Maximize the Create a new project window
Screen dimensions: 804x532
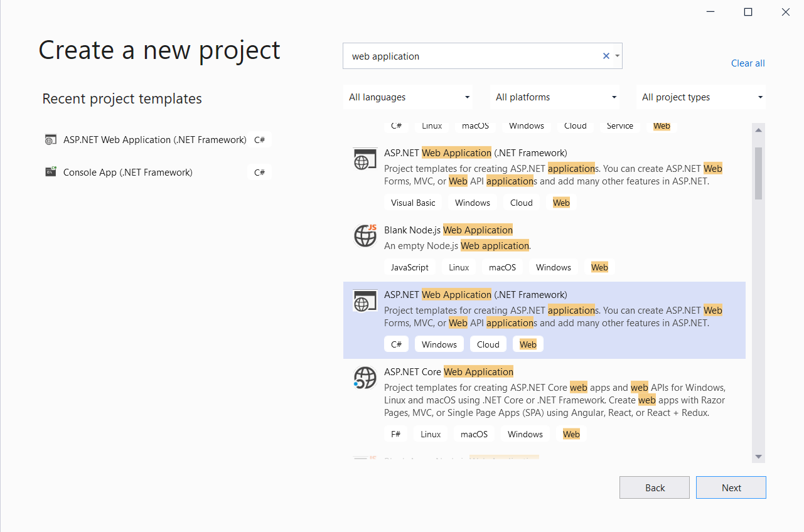748,12
